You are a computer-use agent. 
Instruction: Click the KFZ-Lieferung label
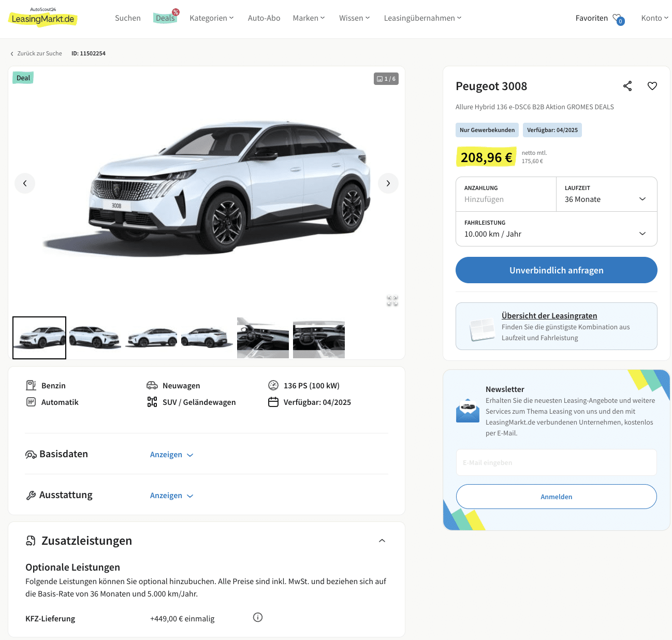(x=50, y=619)
